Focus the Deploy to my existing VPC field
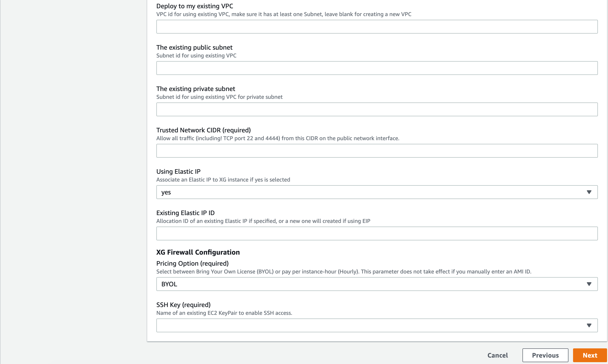Image resolution: width=608 pixels, height=364 pixels. (x=377, y=27)
